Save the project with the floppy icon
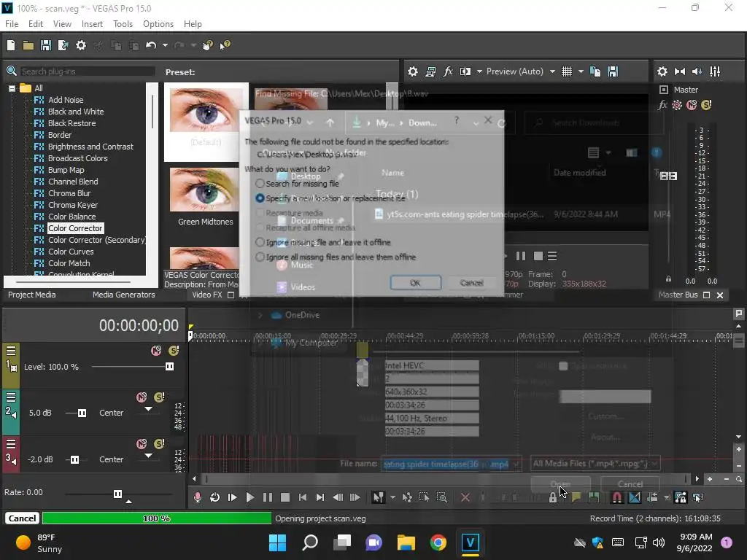This screenshot has width=747, height=560. coord(46,45)
